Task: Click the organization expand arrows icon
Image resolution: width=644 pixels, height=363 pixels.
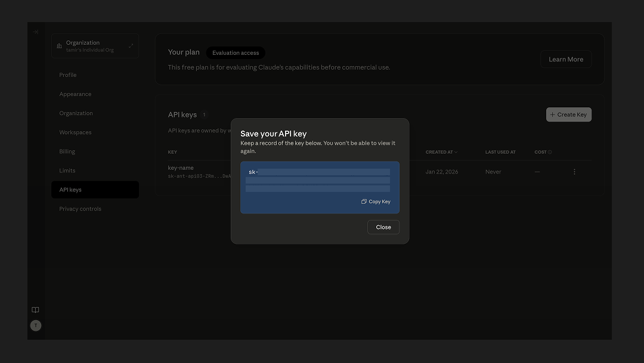Action: point(131,46)
